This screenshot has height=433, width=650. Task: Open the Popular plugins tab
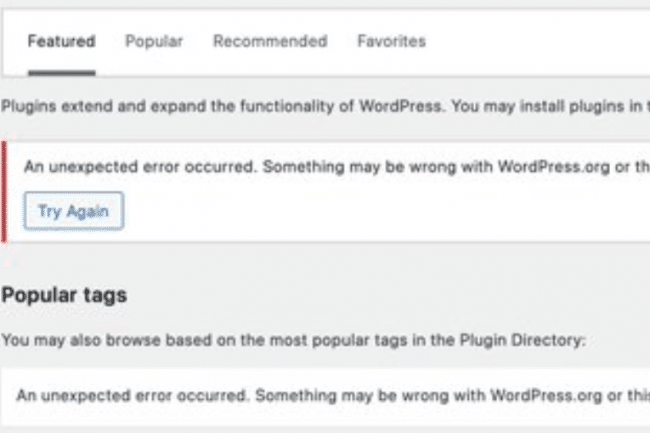154,41
